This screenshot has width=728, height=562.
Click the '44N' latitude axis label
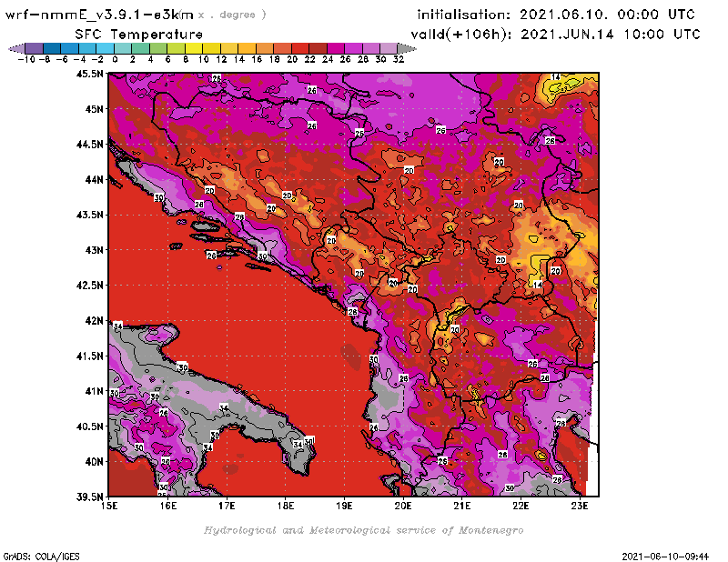(x=94, y=179)
